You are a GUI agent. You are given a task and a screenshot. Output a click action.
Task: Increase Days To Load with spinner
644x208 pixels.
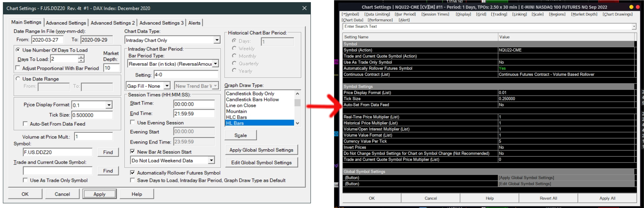[x=81, y=57]
